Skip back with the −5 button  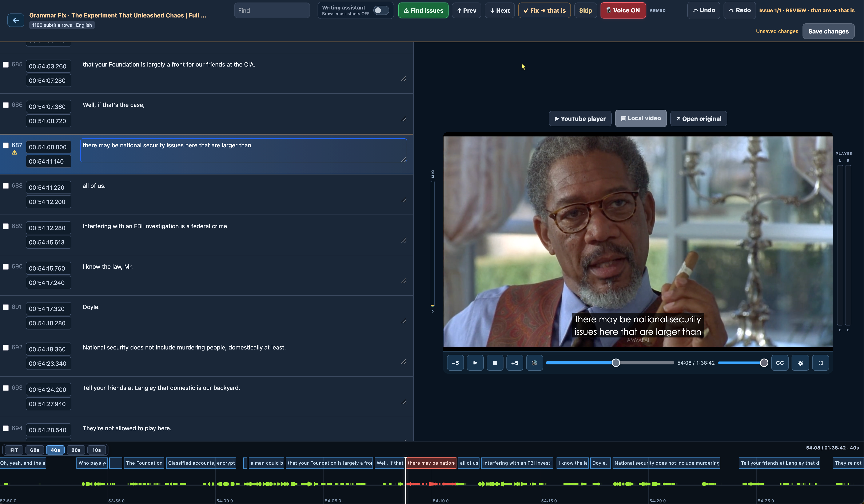coord(455,363)
